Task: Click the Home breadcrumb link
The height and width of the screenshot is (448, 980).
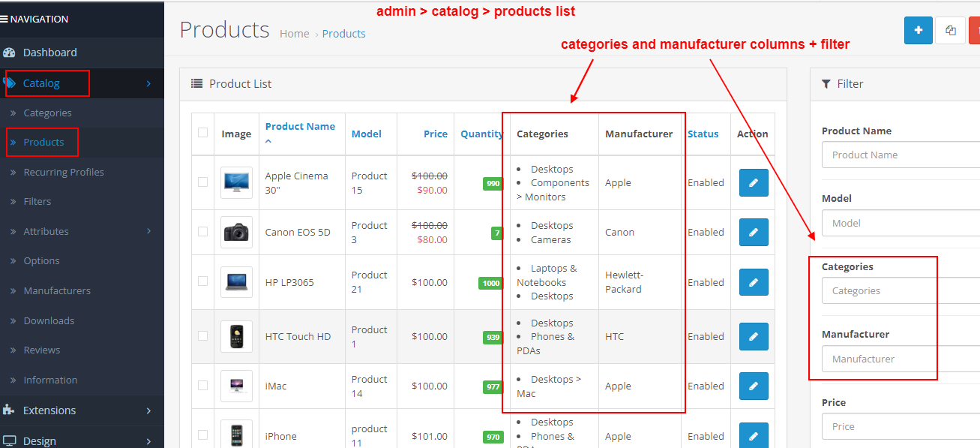Action: click(294, 33)
